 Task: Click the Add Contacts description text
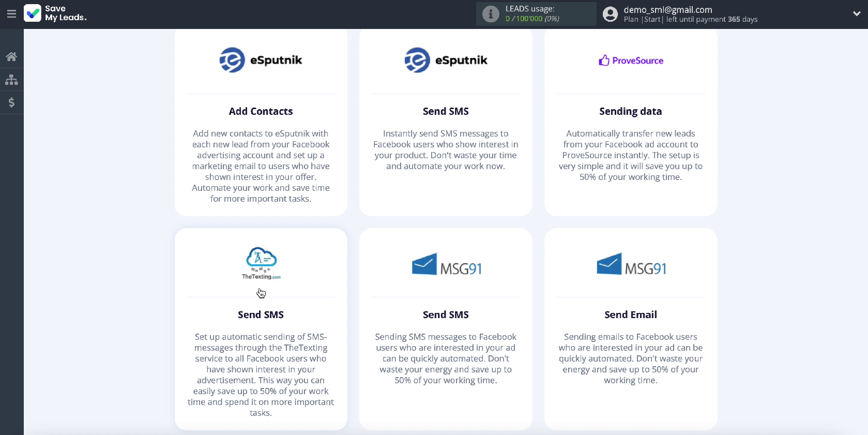click(261, 166)
